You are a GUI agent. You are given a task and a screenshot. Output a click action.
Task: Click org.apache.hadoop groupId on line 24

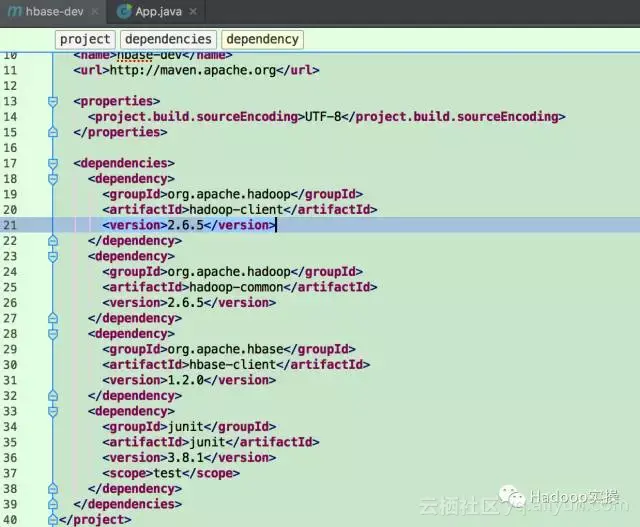[x=229, y=272]
